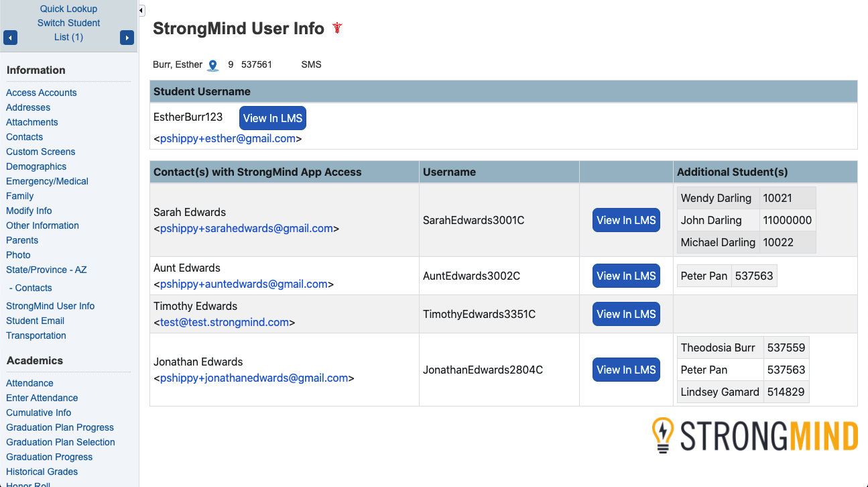Image resolution: width=868 pixels, height=487 pixels.
Task: Open Photo page
Action: [x=19, y=255]
